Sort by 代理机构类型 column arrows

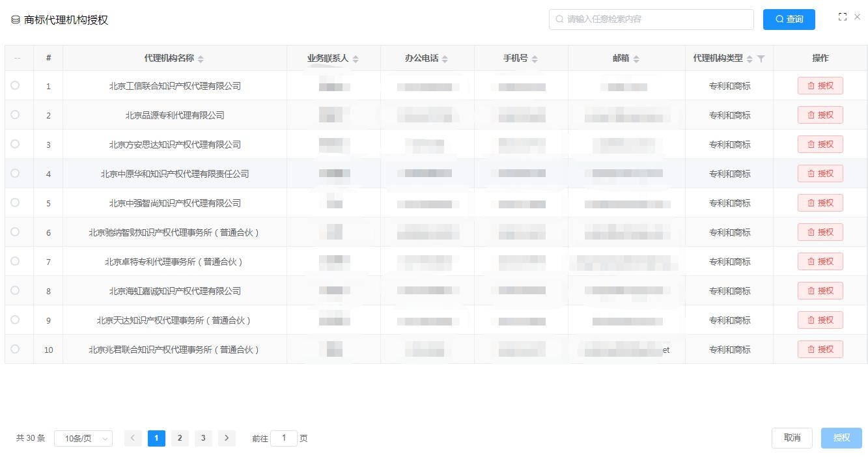coord(749,59)
